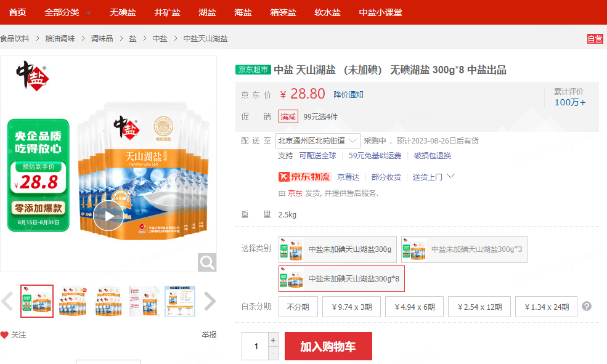The image size is (607, 364).
Task: Choose the 中盐未加碘天山湖盐300g*8 option
Action: point(341,279)
